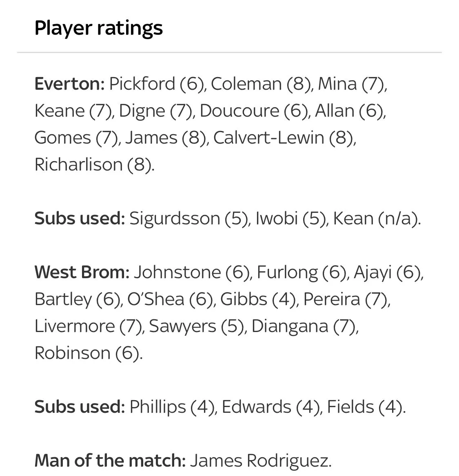Tap Richarlison's name in the Everton lineup
Screen dimensions: 459x476
[78, 165]
